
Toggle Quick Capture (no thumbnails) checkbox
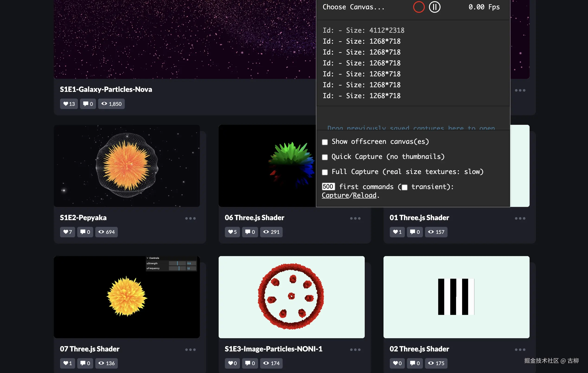pos(325,157)
